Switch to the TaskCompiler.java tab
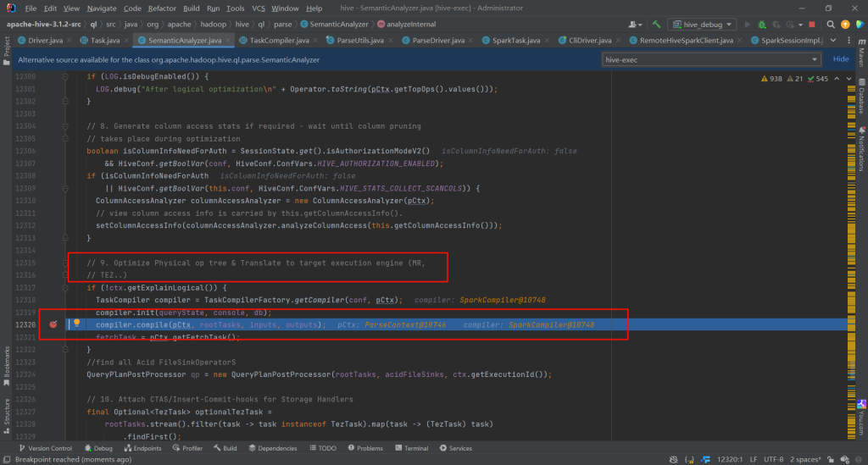The image size is (868, 465). pos(281,41)
